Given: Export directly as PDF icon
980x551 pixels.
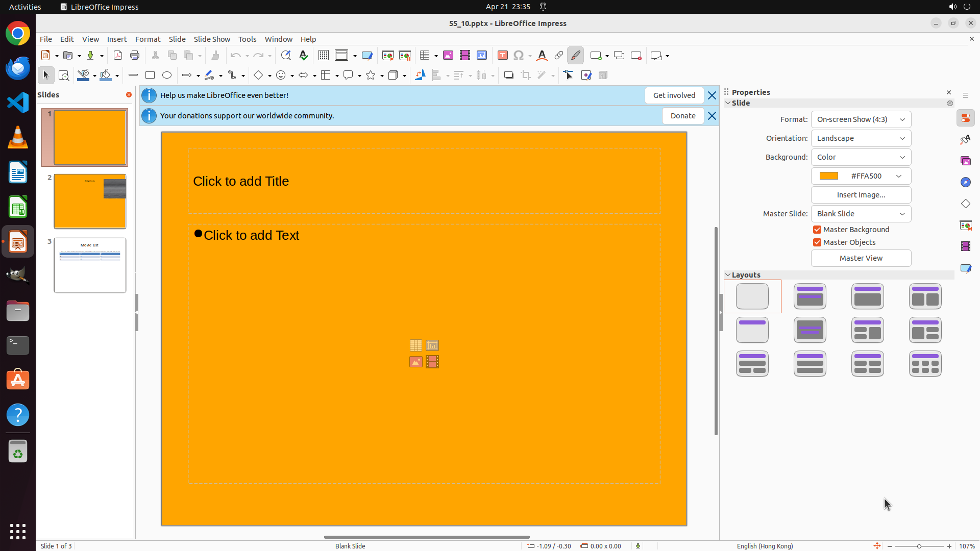Looking at the screenshot, I should coord(118,56).
